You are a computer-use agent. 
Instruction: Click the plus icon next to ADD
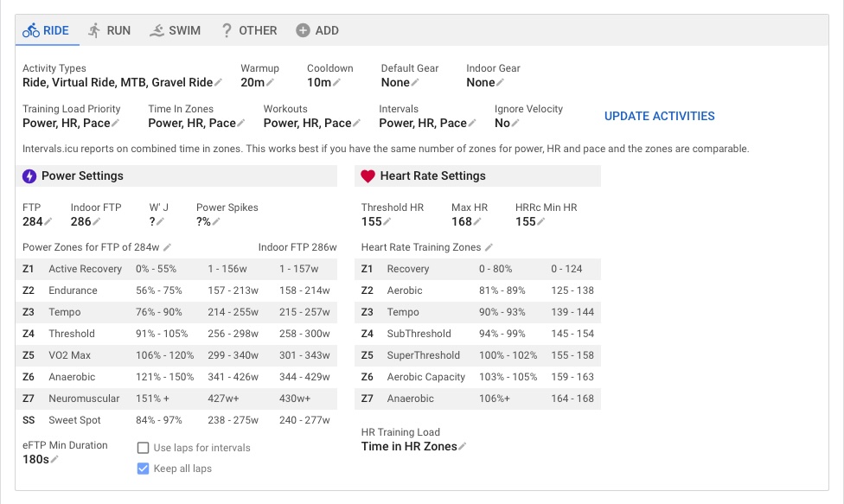point(304,29)
